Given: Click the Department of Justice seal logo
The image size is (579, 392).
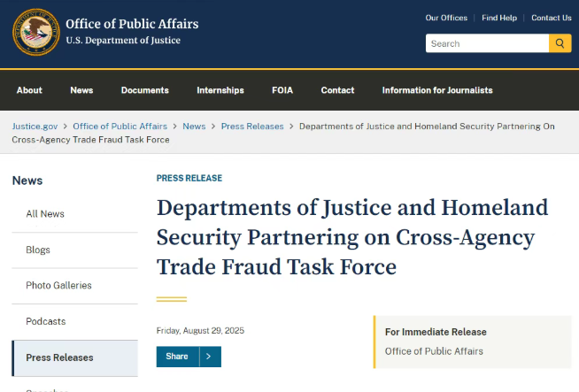Looking at the screenshot, I should (x=35, y=32).
